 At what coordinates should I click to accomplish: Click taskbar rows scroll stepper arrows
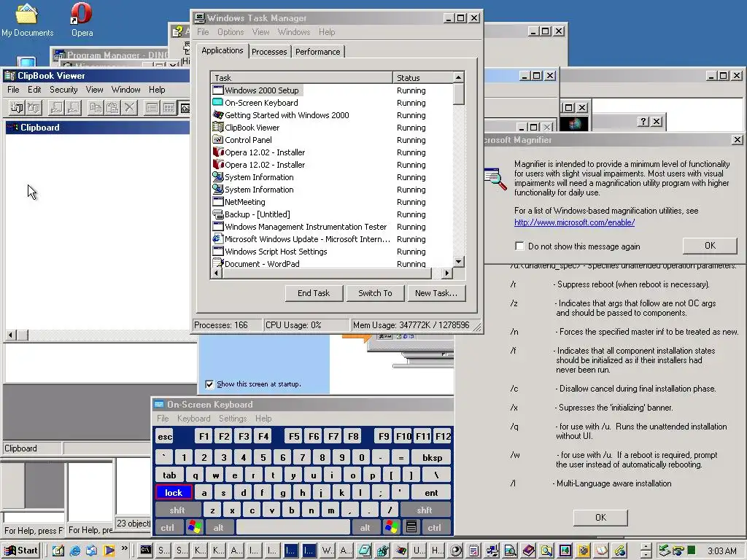click(x=646, y=551)
